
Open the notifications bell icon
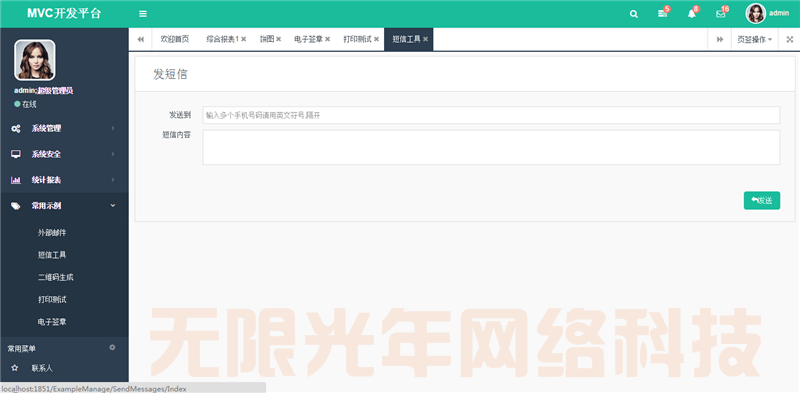tap(692, 14)
